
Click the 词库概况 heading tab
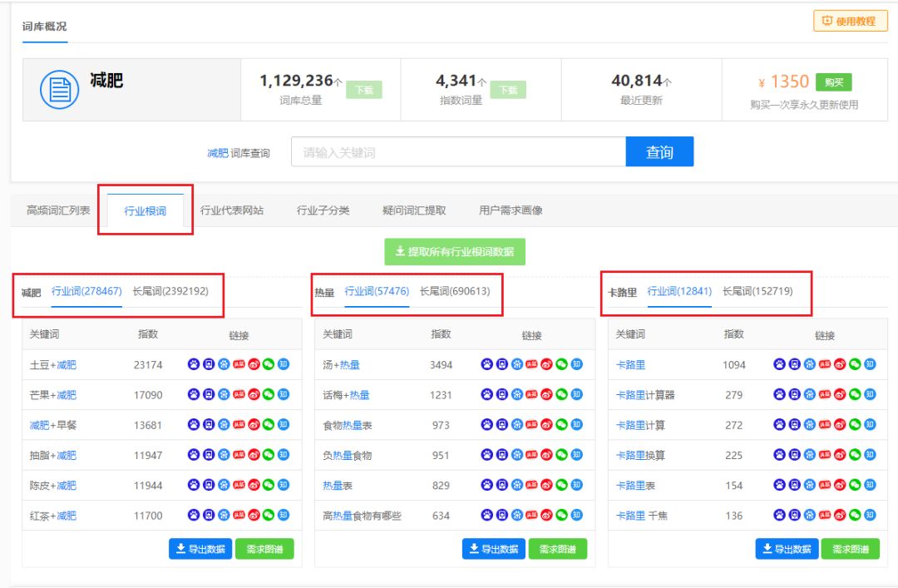45,27
